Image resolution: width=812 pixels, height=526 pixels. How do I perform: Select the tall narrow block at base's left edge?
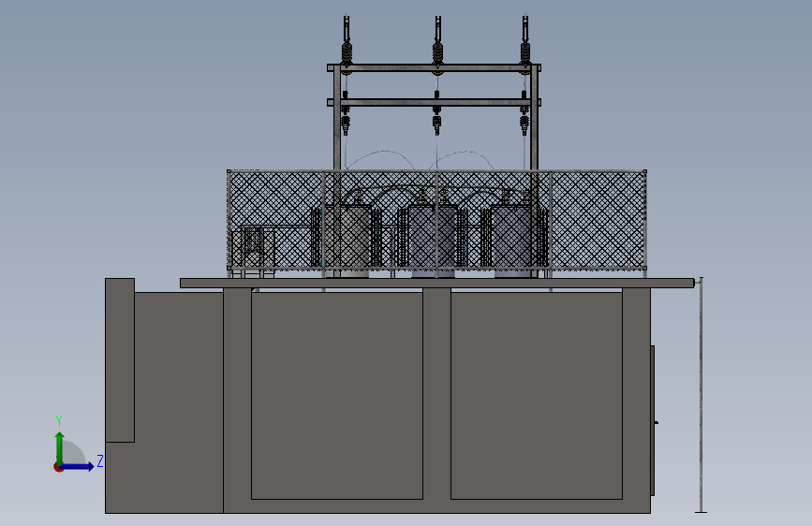[x=120, y=360]
